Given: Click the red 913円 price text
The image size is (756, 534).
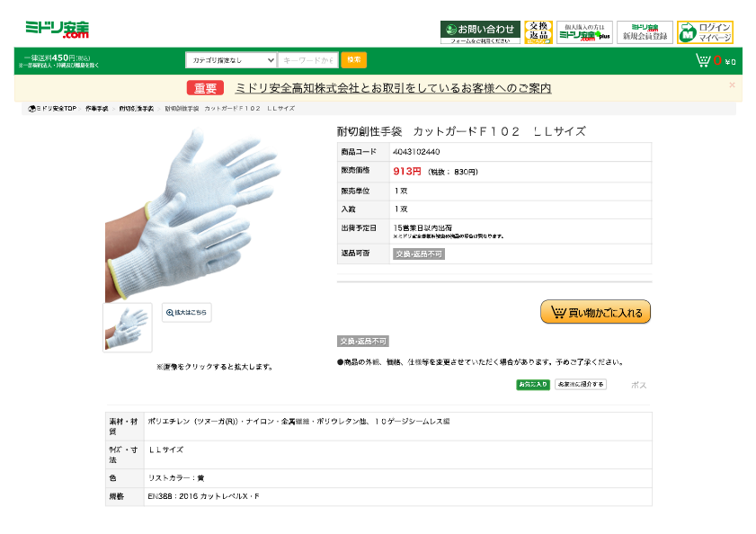Looking at the screenshot, I should 407,172.
